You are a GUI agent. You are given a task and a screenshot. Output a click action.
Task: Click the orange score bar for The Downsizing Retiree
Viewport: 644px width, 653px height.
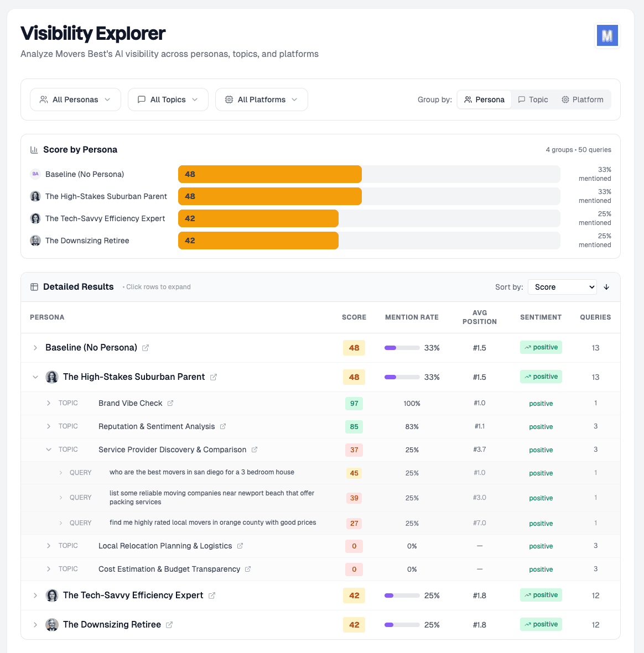coord(258,241)
